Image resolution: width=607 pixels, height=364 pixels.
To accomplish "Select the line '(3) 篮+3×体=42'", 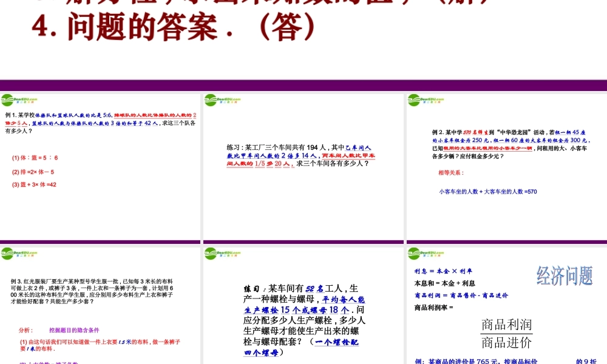I will pos(34,184).
